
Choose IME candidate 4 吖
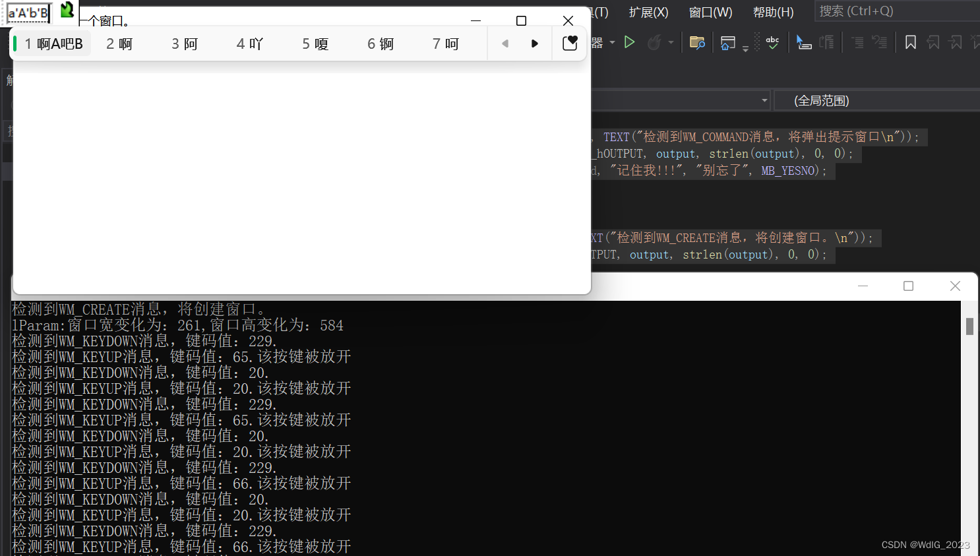250,44
